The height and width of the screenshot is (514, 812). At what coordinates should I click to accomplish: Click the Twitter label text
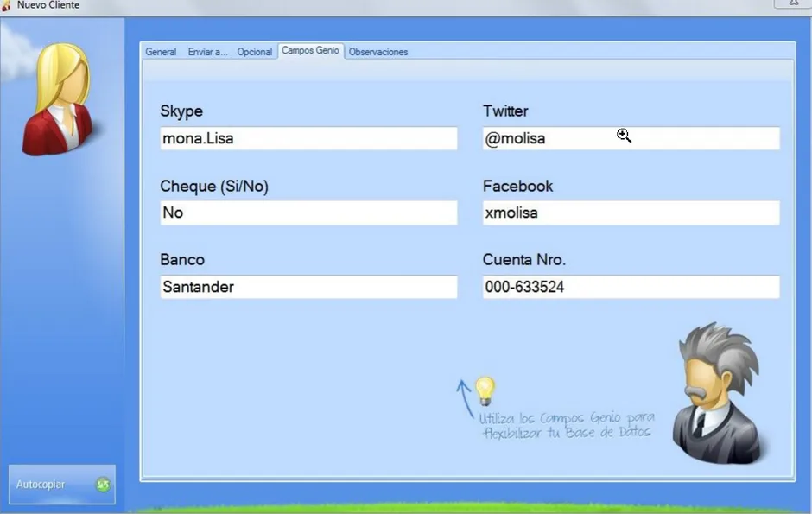(x=505, y=111)
